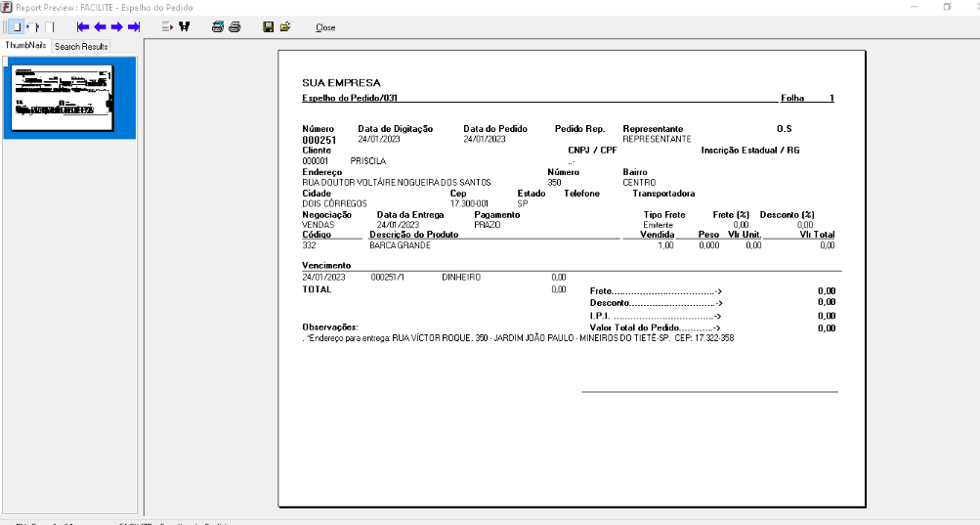The height and width of the screenshot is (525, 980).
Task: Set zoom to 100 percent view
Action: coord(50,27)
